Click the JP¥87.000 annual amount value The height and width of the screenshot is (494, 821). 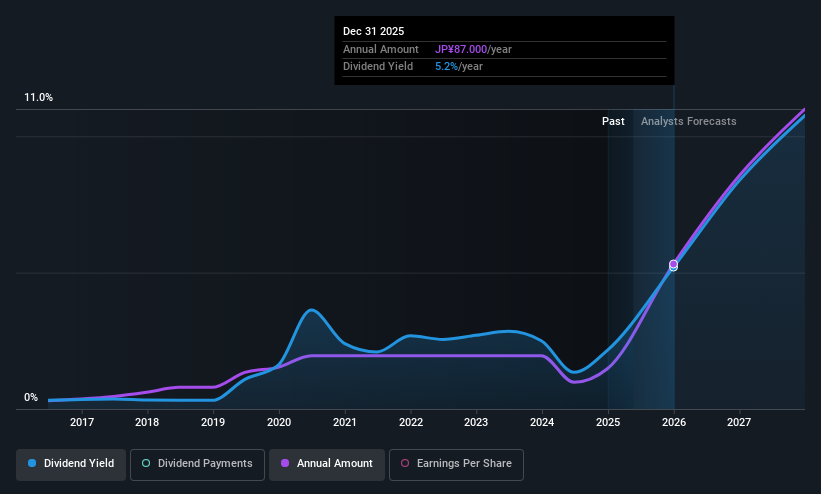[x=461, y=49]
